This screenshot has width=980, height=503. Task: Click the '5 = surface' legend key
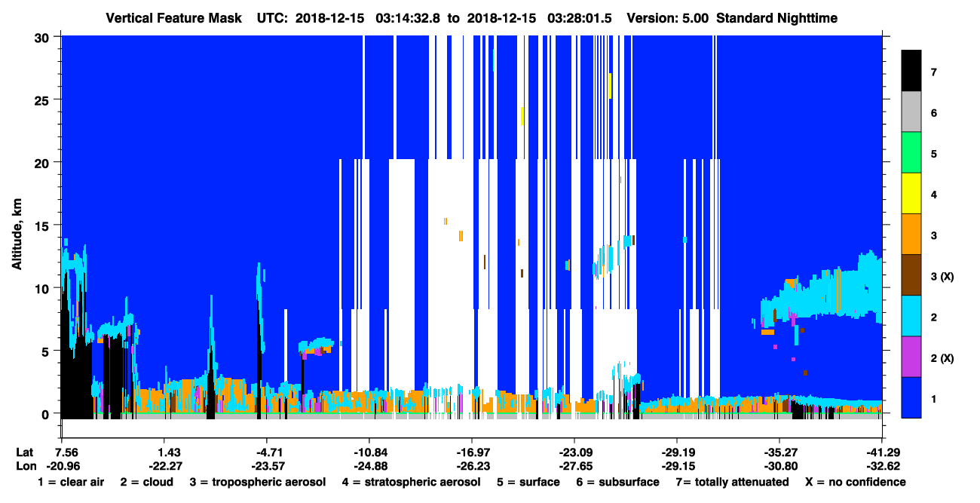(x=528, y=482)
